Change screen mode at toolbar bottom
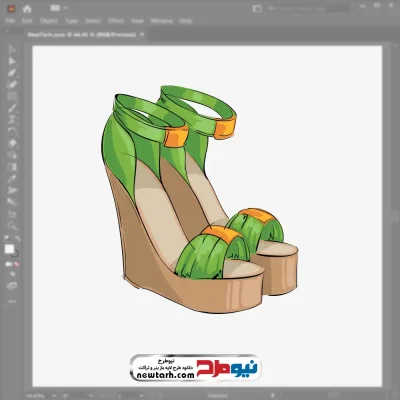This screenshot has height=400, width=400. click(x=12, y=286)
